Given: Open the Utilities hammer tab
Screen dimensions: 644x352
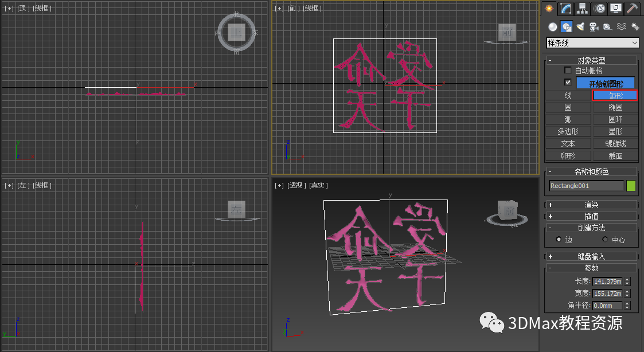Looking at the screenshot, I should coord(632,8).
